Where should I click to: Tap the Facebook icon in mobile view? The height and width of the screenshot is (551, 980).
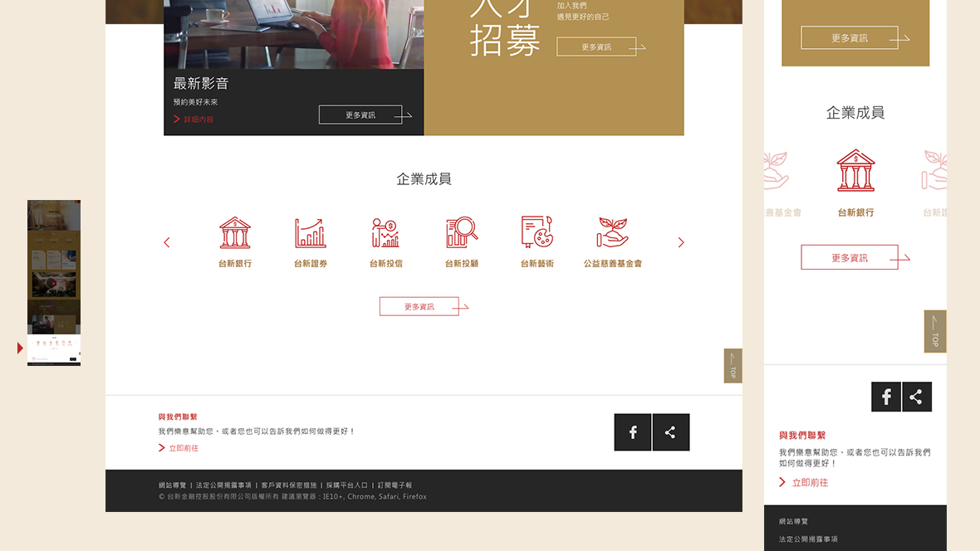(x=886, y=397)
